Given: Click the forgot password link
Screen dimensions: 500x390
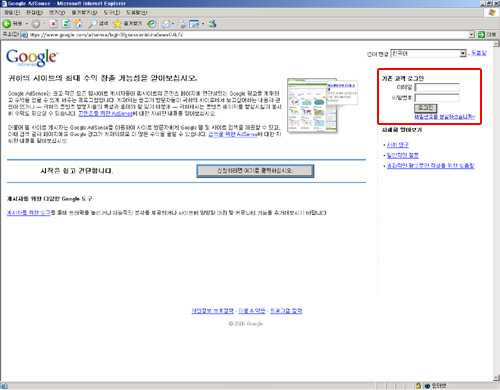Looking at the screenshot, I should click(x=445, y=117).
